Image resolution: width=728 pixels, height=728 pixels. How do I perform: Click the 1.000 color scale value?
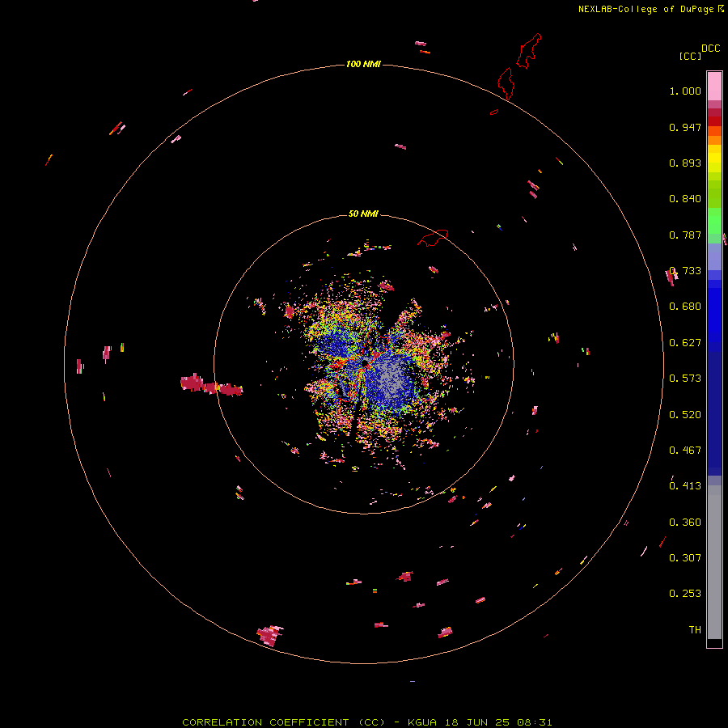pyautogui.click(x=685, y=91)
